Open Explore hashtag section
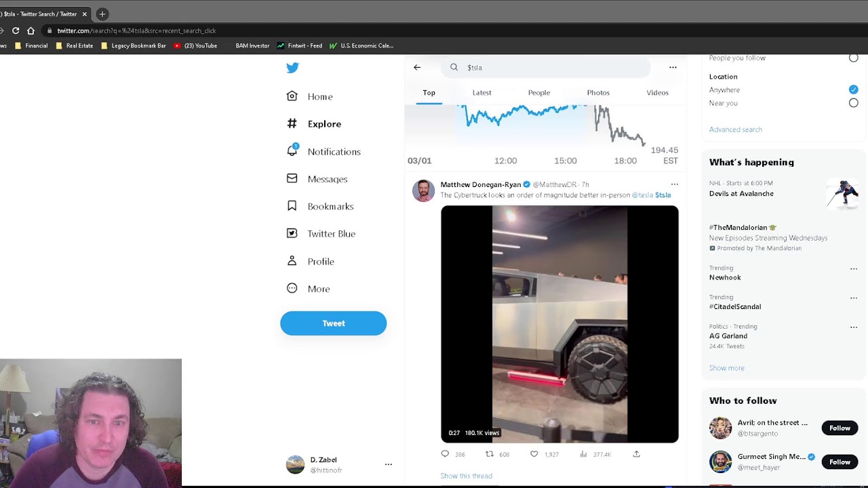This screenshot has height=488, width=868. pos(314,124)
